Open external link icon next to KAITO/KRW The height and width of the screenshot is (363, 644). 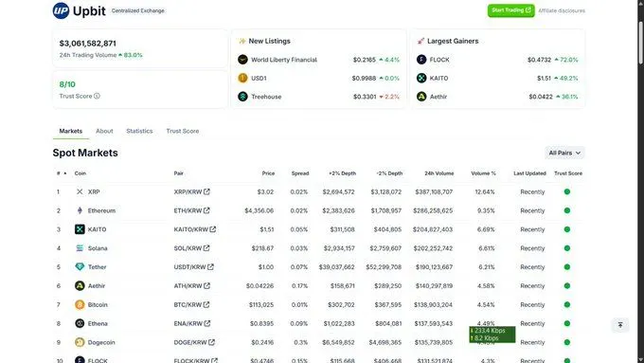click(x=213, y=229)
